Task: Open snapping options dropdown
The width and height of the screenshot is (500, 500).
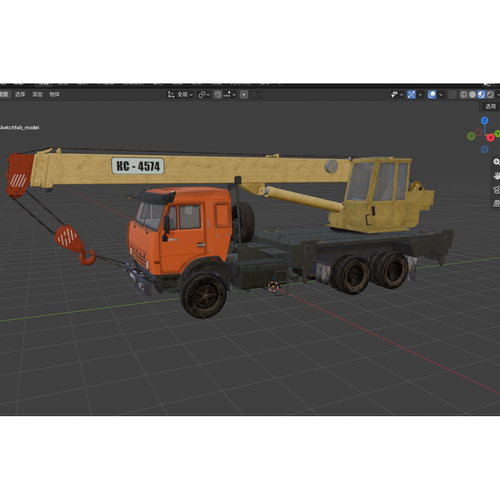Action: 230,95
